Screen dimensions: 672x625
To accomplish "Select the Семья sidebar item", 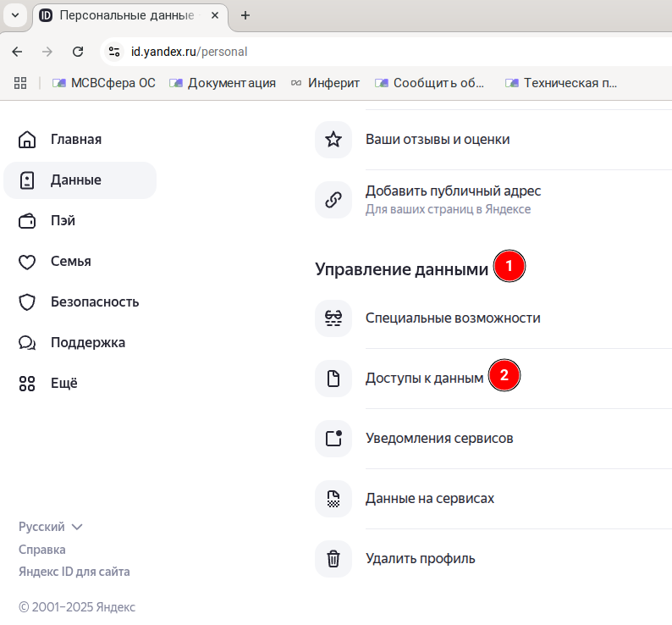I will (70, 262).
